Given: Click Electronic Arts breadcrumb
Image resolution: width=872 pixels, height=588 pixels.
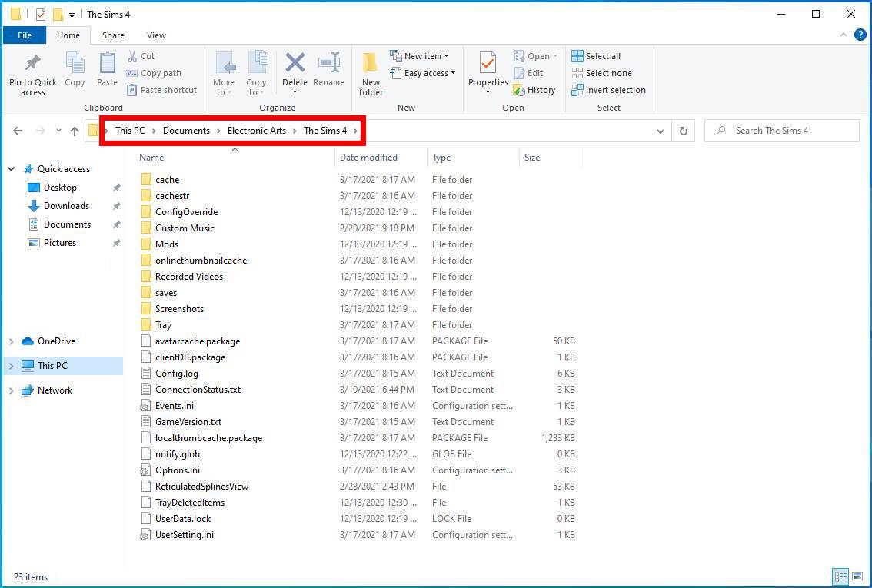Looking at the screenshot, I should point(256,131).
